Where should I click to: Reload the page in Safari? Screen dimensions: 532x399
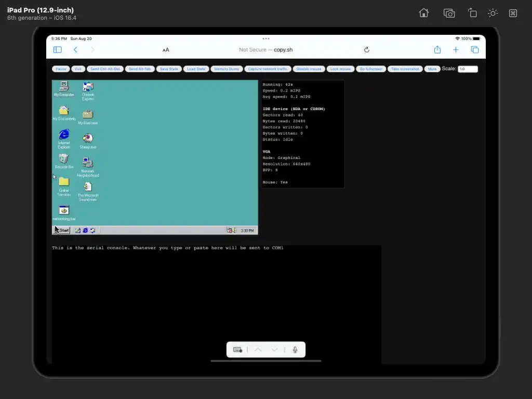coord(366,50)
